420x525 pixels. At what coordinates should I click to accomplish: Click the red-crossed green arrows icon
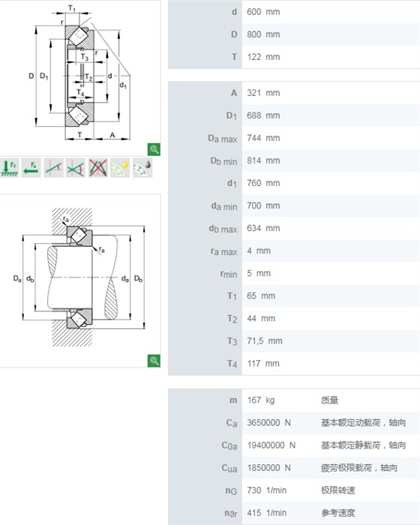[98, 168]
